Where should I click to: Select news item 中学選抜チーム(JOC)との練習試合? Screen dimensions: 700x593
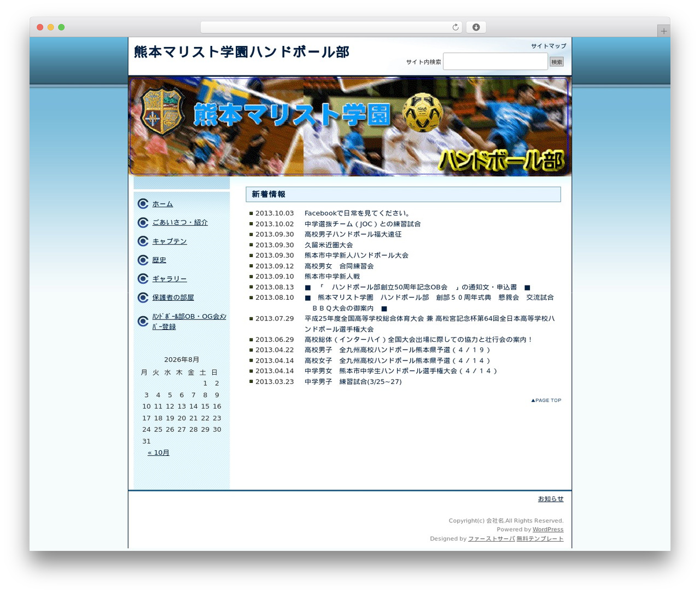[363, 224]
